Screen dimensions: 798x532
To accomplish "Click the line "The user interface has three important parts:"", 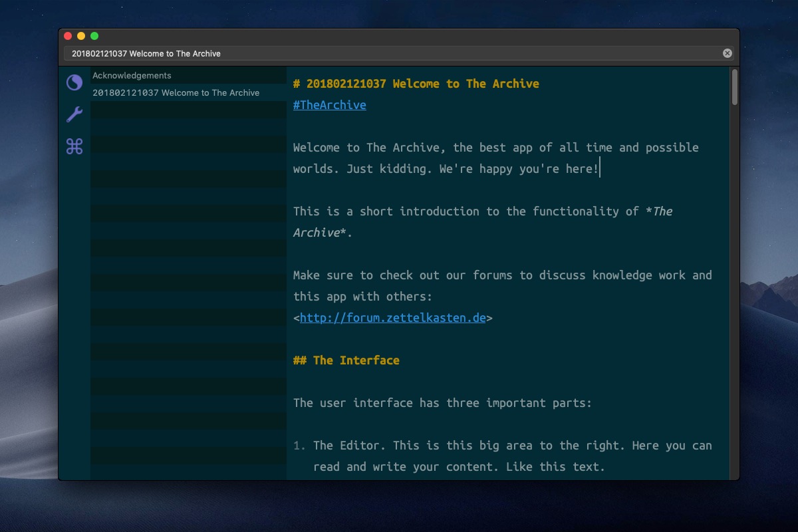I will pos(443,403).
